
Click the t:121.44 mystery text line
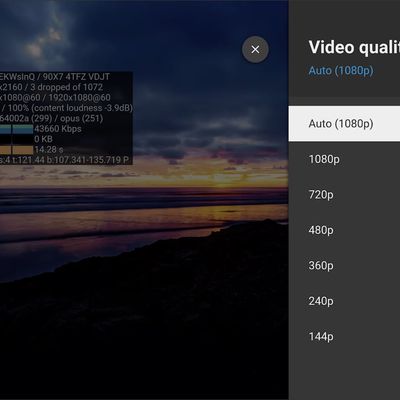(x=64, y=160)
